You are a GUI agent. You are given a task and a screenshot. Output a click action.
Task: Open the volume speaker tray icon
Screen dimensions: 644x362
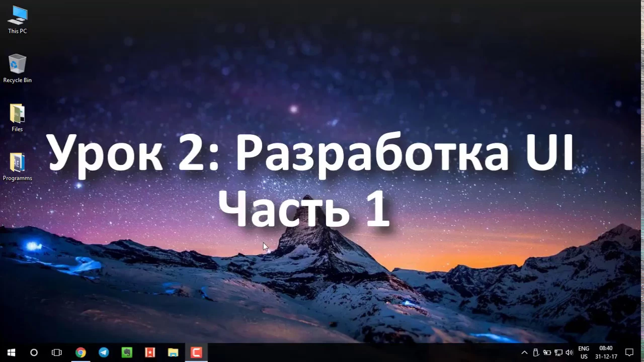(569, 352)
